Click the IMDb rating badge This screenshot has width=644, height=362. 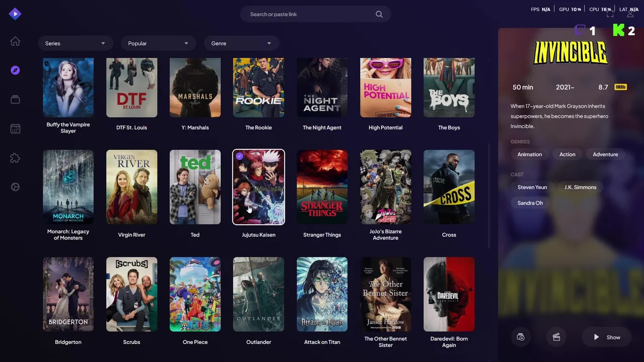620,87
